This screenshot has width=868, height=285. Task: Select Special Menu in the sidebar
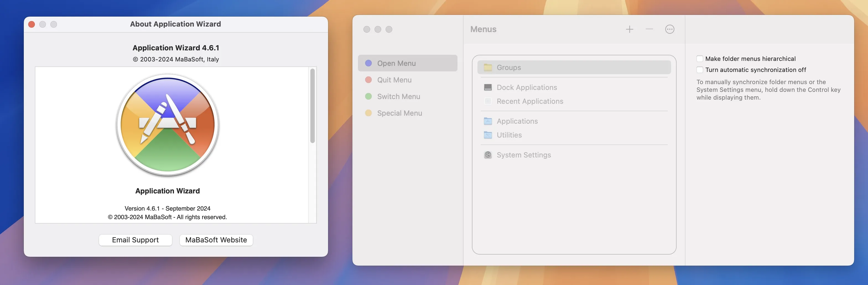407,113
